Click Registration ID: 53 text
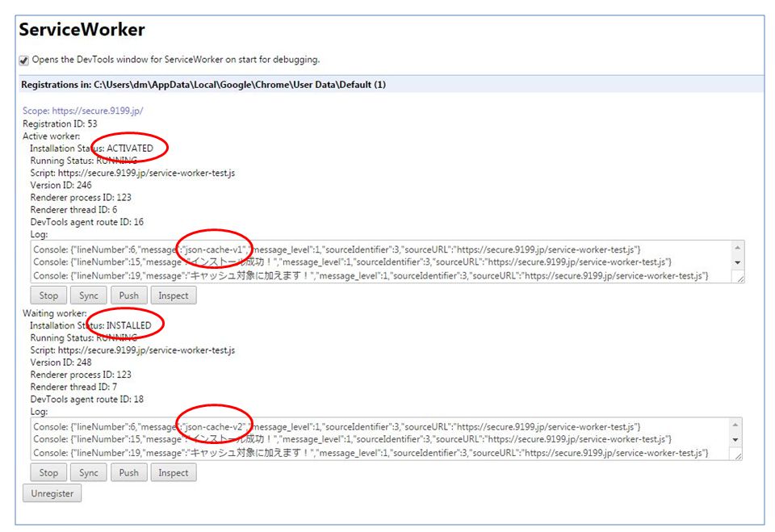This screenshot has width=775, height=532. coord(60,124)
